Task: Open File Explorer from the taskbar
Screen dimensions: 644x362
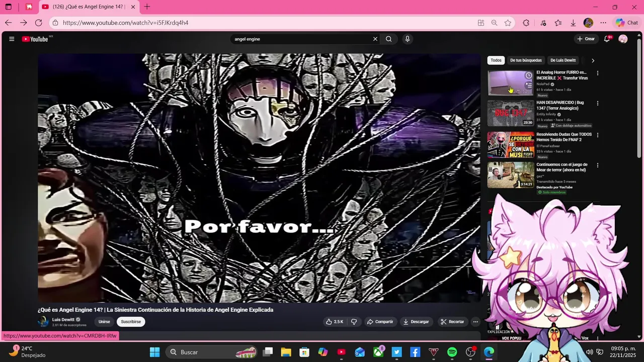Action: coord(286,352)
